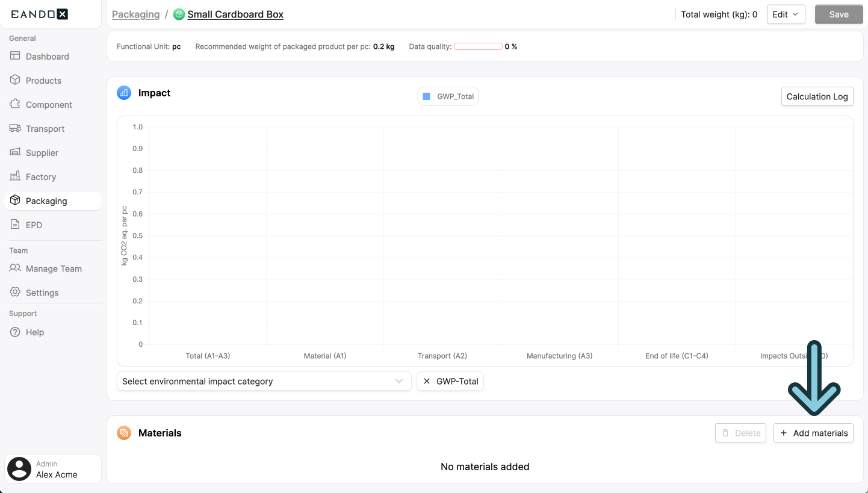
Task: Click the Dashboard icon in sidebar
Action: coord(15,56)
